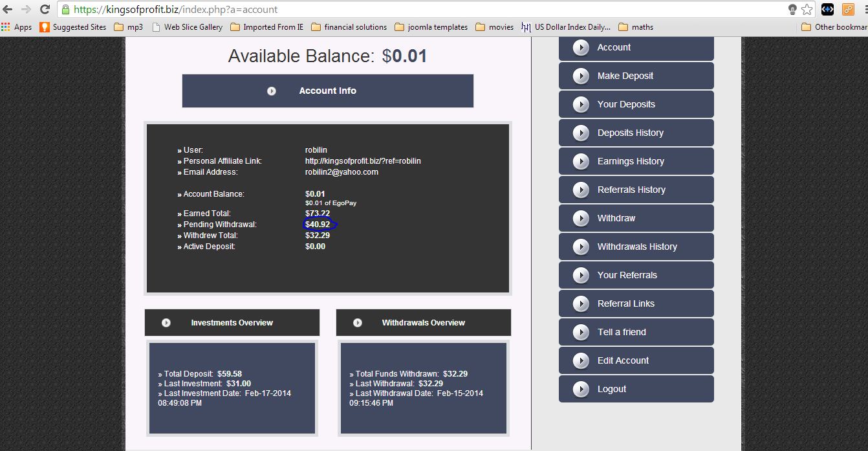
Task: Expand the Other bookmarks folder
Action: [x=833, y=27]
